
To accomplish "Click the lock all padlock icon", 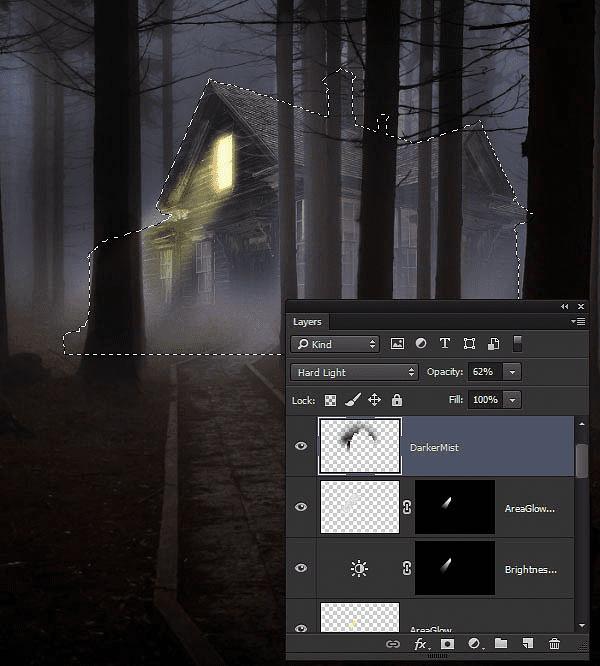I will pyautogui.click(x=397, y=400).
